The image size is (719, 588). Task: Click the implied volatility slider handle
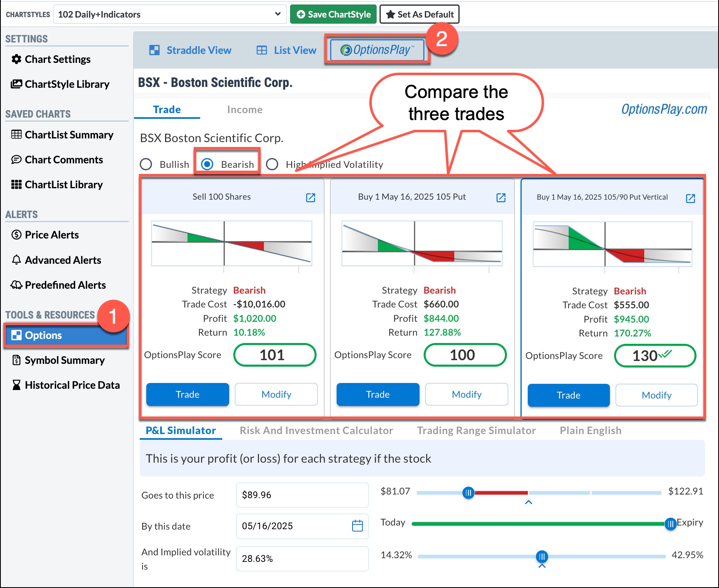[542, 556]
